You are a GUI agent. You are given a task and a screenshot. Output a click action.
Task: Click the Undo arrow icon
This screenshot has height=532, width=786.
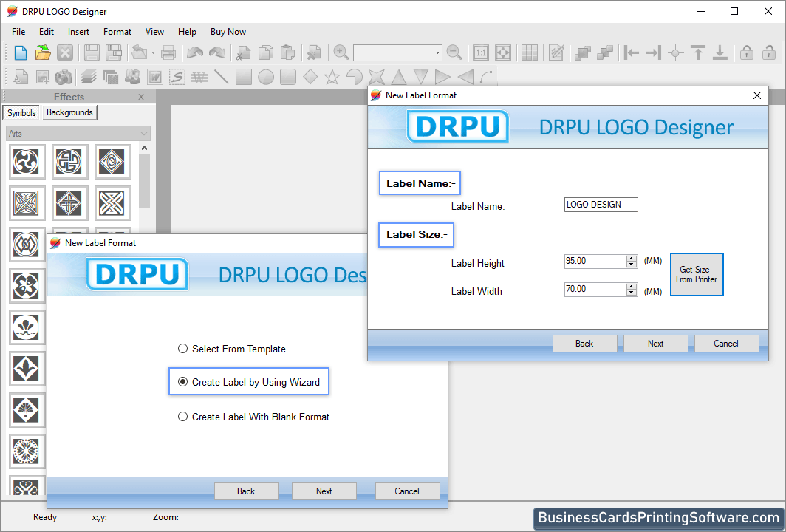coord(195,52)
